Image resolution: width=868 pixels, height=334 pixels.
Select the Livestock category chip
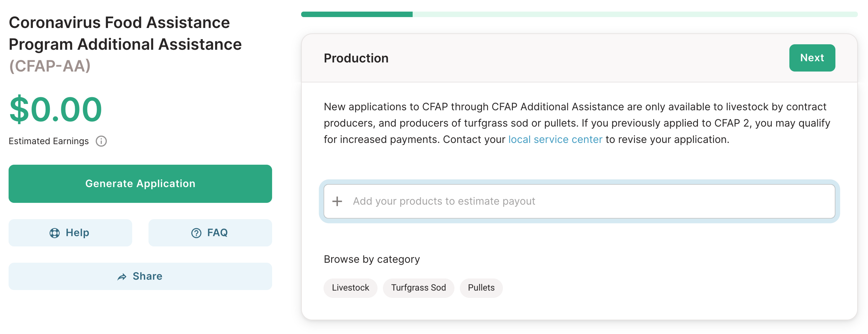pos(350,288)
